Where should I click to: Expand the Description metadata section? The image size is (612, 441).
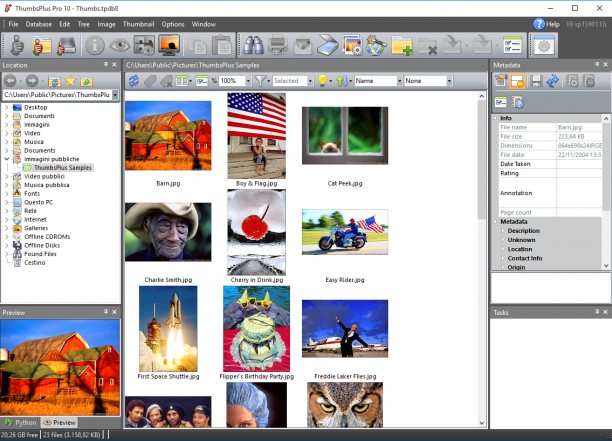[503, 231]
